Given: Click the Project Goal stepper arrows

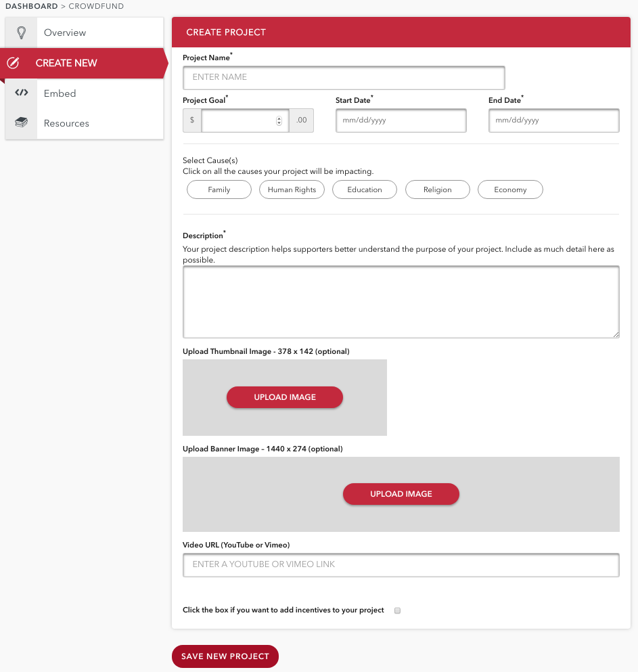Looking at the screenshot, I should click(x=279, y=121).
